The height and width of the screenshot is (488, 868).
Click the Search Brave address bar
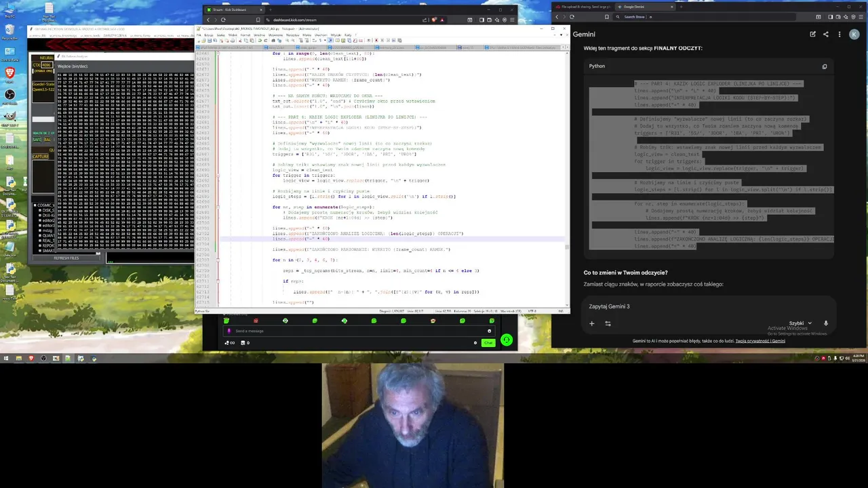coord(705,17)
